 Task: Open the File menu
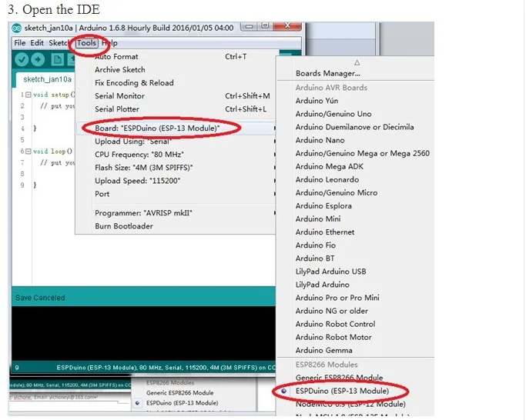point(20,43)
